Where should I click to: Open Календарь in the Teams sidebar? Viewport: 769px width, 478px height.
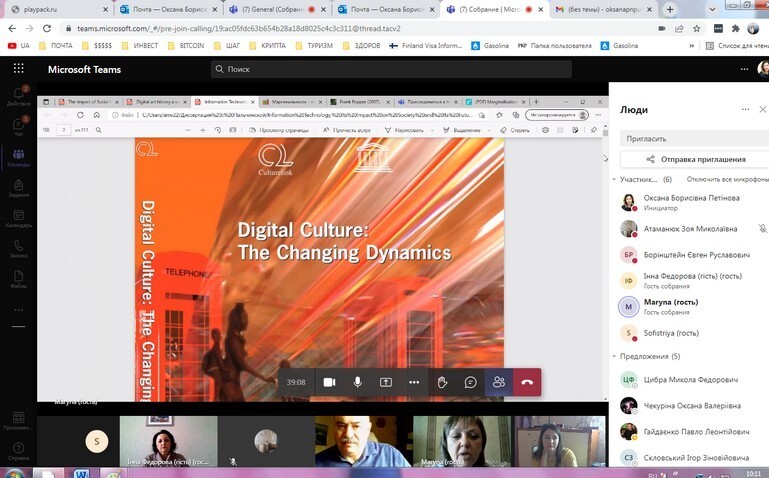pos(18,216)
